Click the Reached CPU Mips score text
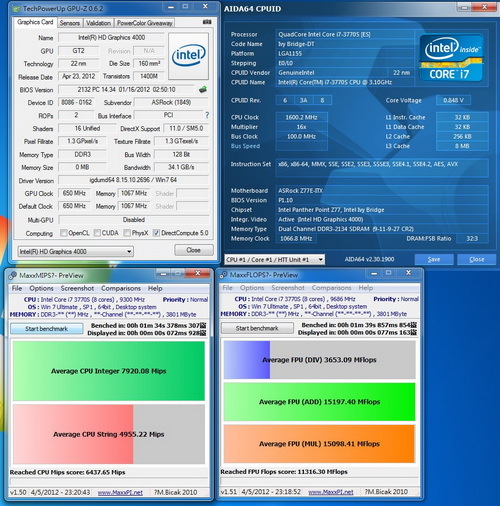This screenshot has width=500, height=506. point(67,472)
